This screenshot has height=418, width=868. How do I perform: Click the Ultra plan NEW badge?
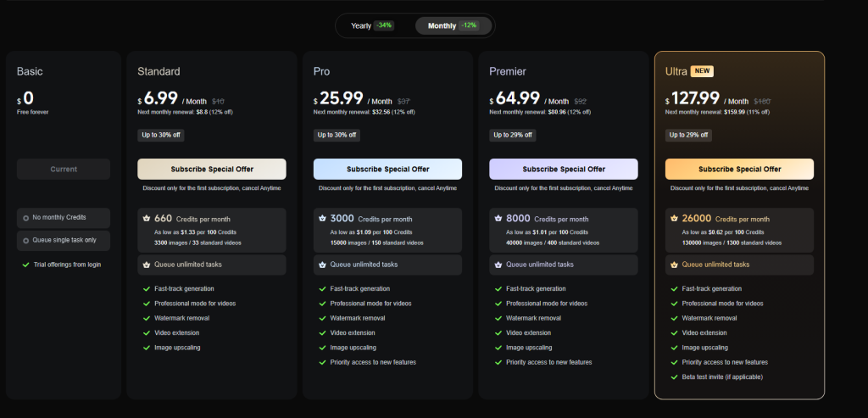point(702,71)
